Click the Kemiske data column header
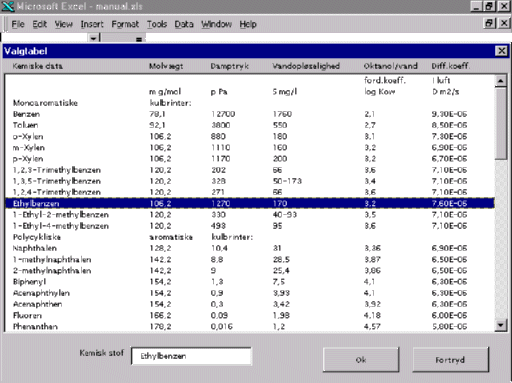Image resolution: width=512 pixels, height=383 pixels. pyautogui.click(x=37, y=66)
